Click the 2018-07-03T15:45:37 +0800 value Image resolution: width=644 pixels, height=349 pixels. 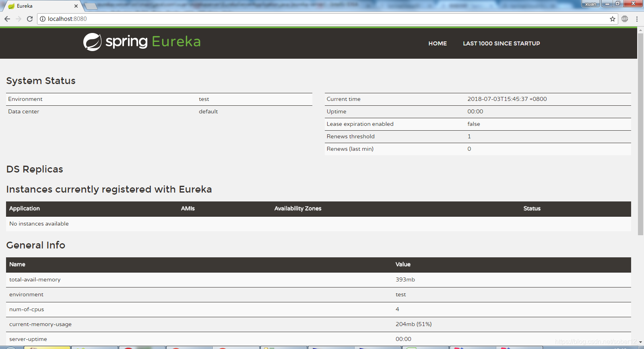(507, 99)
